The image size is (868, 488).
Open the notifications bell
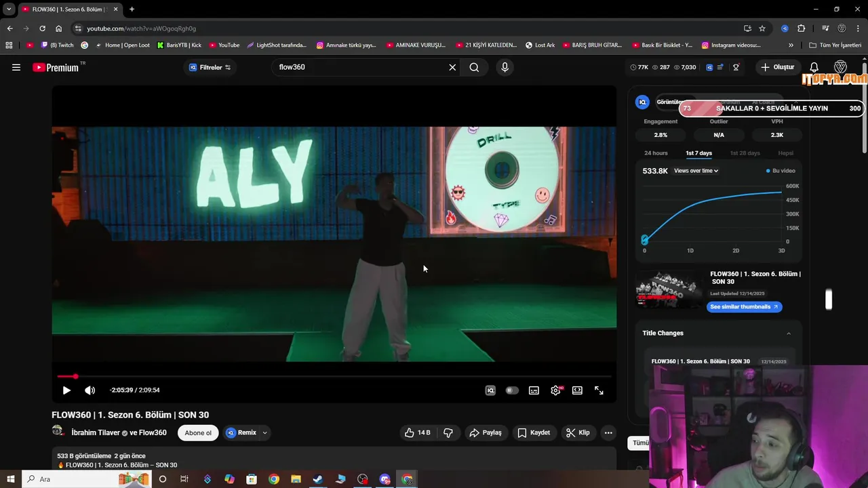(814, 67)
